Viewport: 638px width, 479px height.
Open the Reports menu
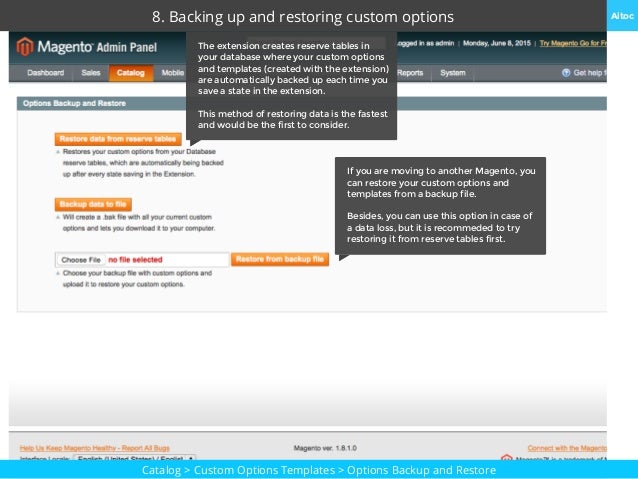410,73
